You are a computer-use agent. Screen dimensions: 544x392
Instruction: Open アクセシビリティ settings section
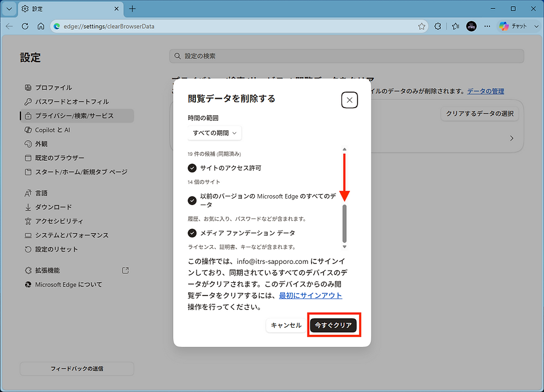(x=77, y=221)
